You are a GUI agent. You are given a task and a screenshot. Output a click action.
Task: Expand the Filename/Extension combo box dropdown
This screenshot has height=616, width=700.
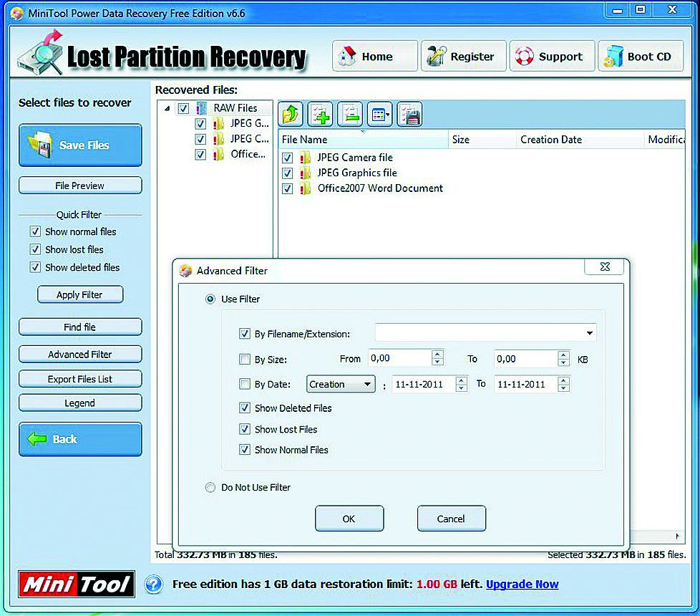tap(589, 333)
